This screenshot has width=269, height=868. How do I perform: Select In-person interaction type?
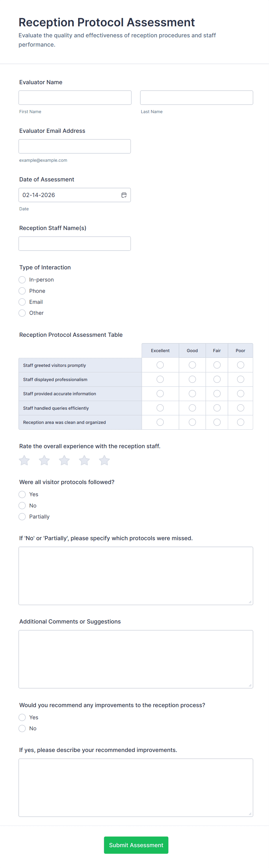click(x=22, y=280)
